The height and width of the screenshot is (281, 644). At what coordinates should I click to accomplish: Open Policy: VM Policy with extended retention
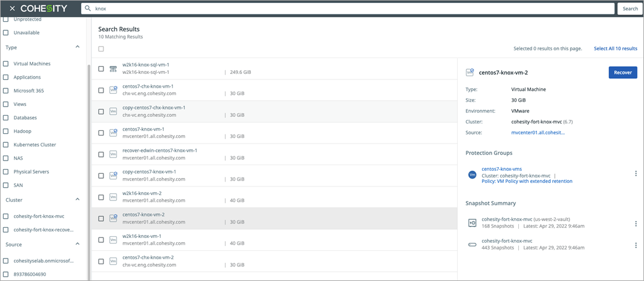pyautogui.click(x=527, y=181)
